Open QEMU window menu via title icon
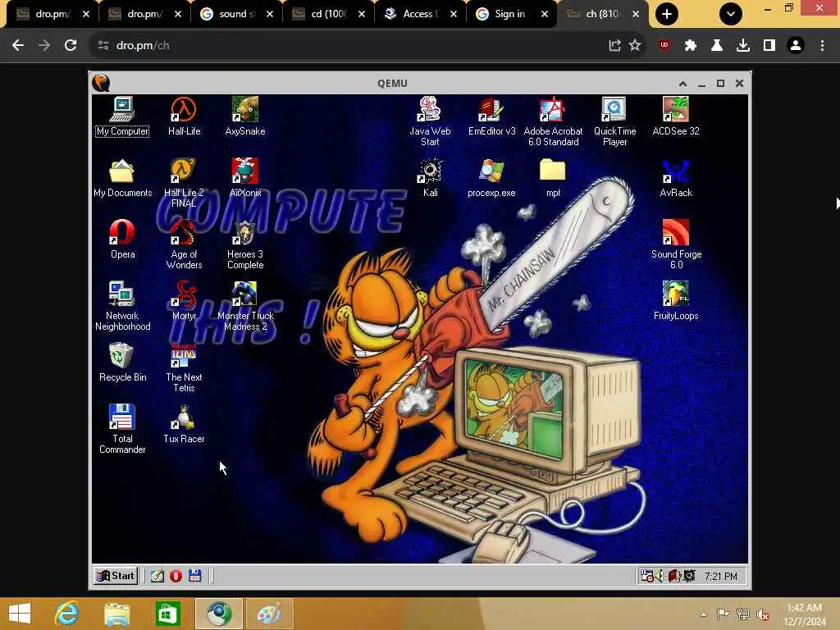This screenshot has width=840, height=630. click(x=101, y=83)
